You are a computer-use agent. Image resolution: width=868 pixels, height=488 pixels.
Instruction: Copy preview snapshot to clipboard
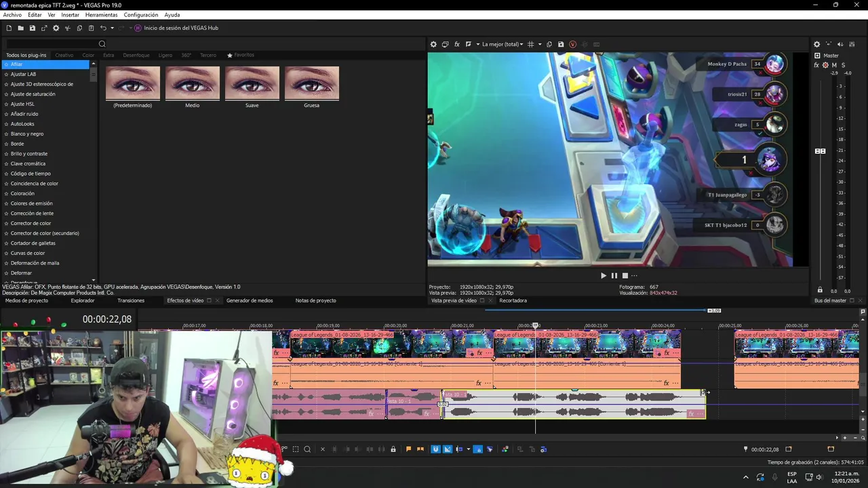coord(549,44)
